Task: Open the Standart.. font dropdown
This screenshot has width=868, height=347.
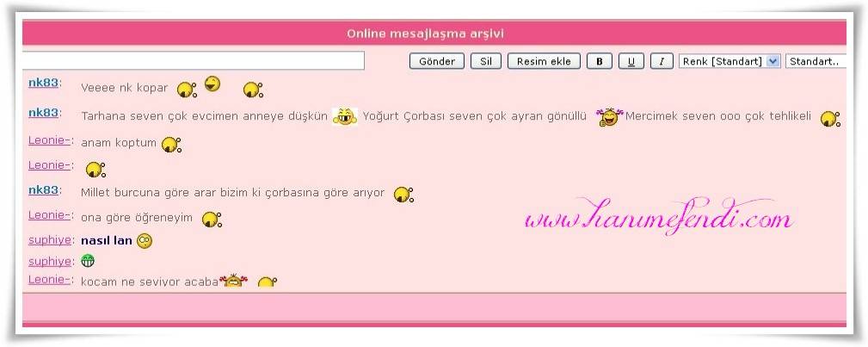Action: (816, 61)
